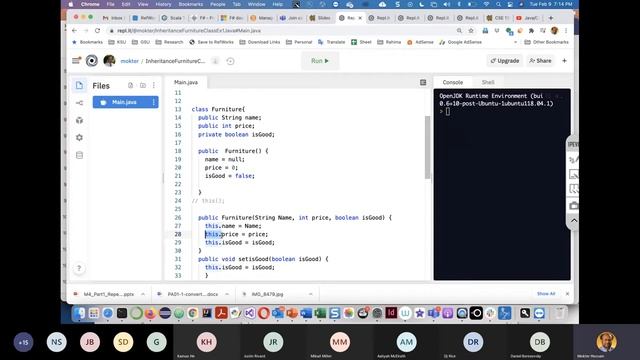Open the Database sidebar icon
This screenshot has height=360, width=640.
79,156
